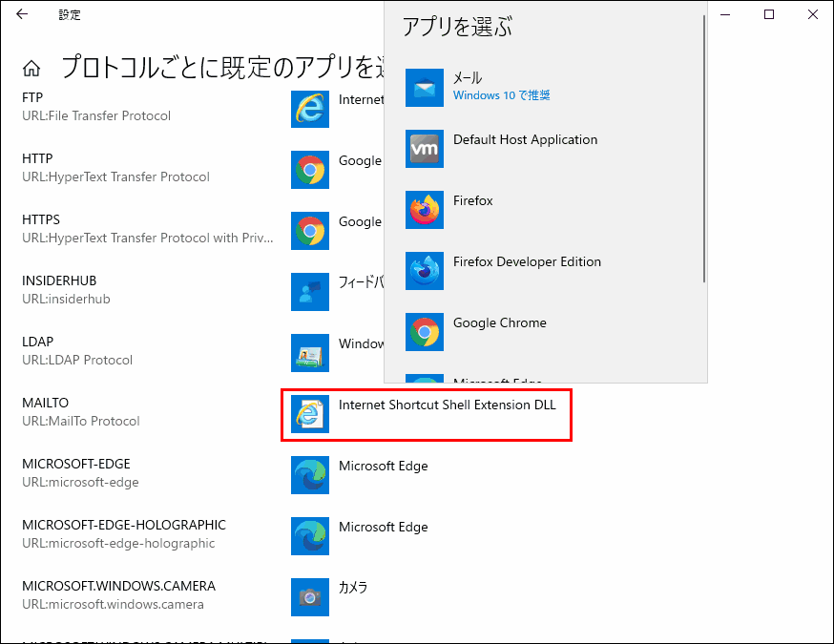
Task: Click the back arrow in settings header
Action: [22, 14]
